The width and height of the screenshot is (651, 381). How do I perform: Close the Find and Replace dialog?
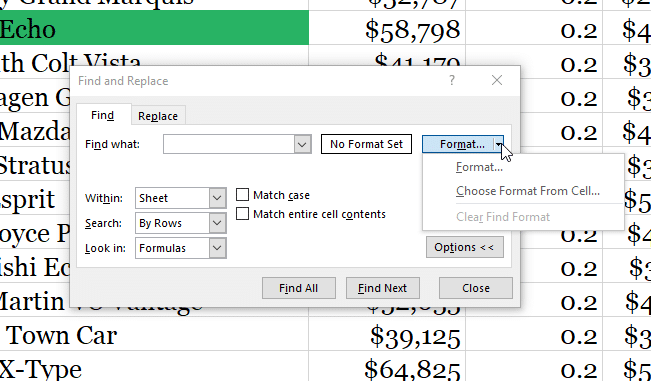click(497, 80)
